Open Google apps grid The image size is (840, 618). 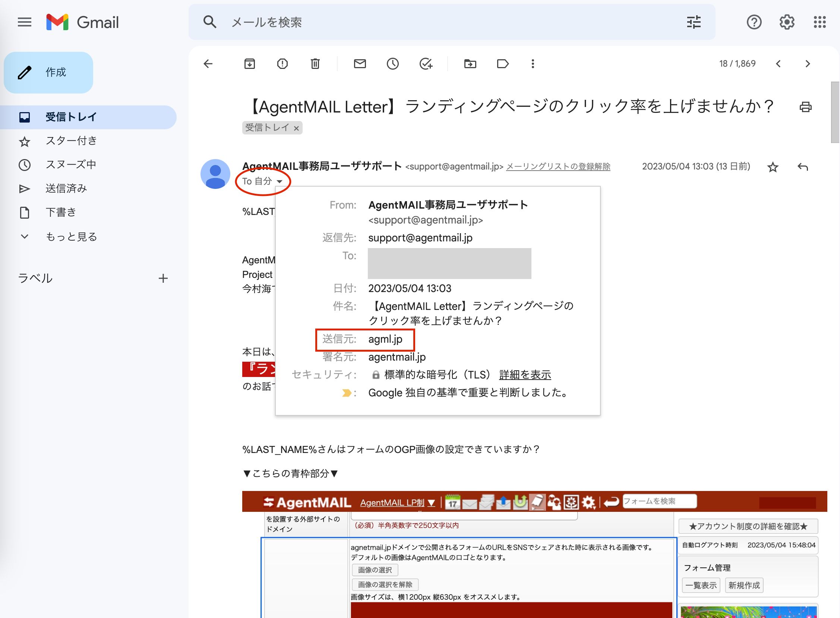tap(820, 22)
